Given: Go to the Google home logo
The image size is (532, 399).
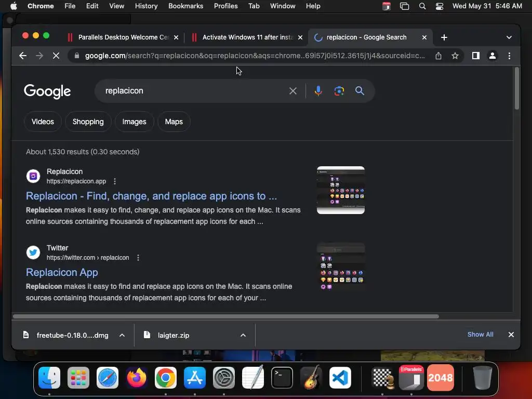Looking at the screenshot, I should click(47, 91).
